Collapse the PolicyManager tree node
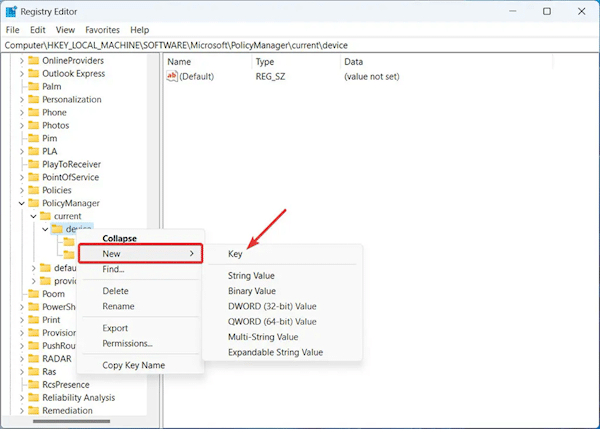This screenshot has width=600, height=429. click(x=21, y=203)
